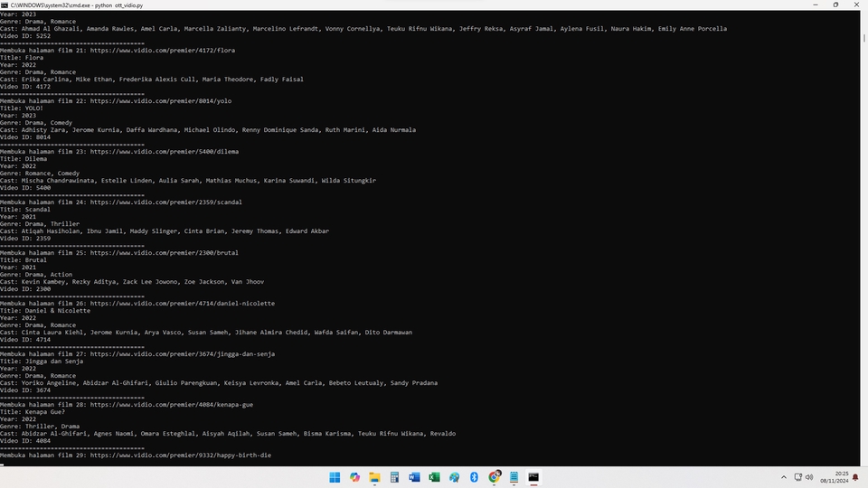Click the vertical scrollbar thumb
The width and height of the screenshot is (868, 488).
tap(863, 38)
